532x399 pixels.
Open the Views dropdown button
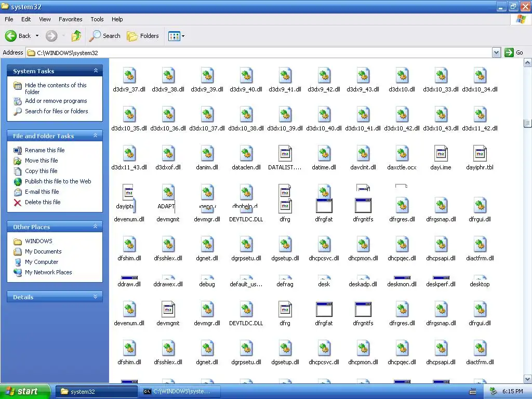[177, 36]
